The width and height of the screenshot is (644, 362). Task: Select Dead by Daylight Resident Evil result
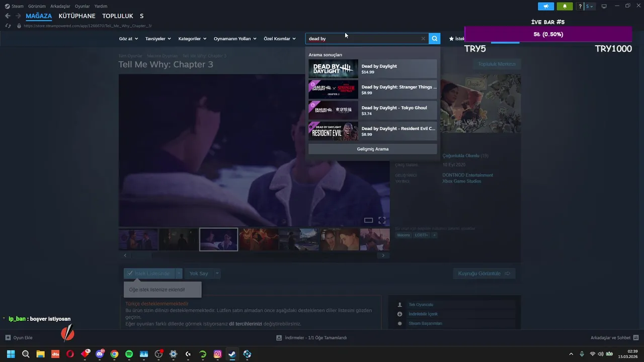point(372,131)
